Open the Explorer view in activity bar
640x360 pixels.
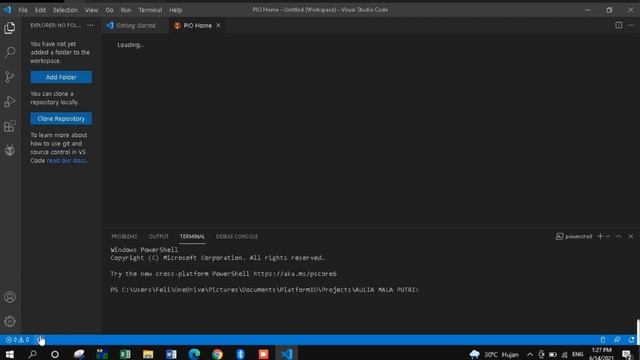[10, 28]
